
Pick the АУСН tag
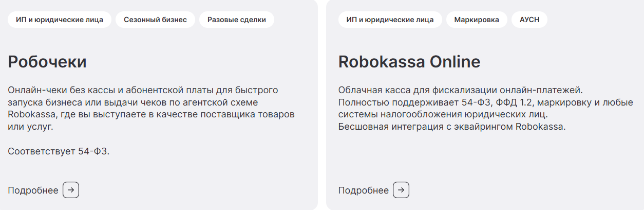(x=529, y=20)
